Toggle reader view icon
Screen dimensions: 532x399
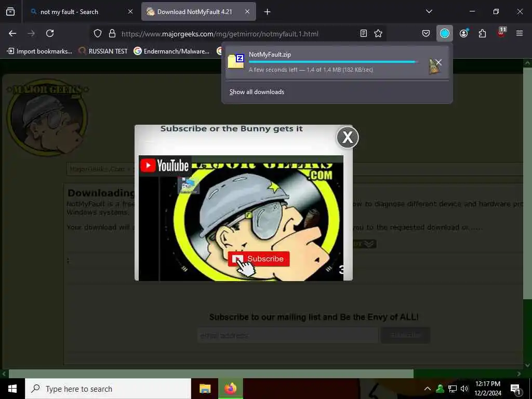pyautogui.click(x=363, y=33)
